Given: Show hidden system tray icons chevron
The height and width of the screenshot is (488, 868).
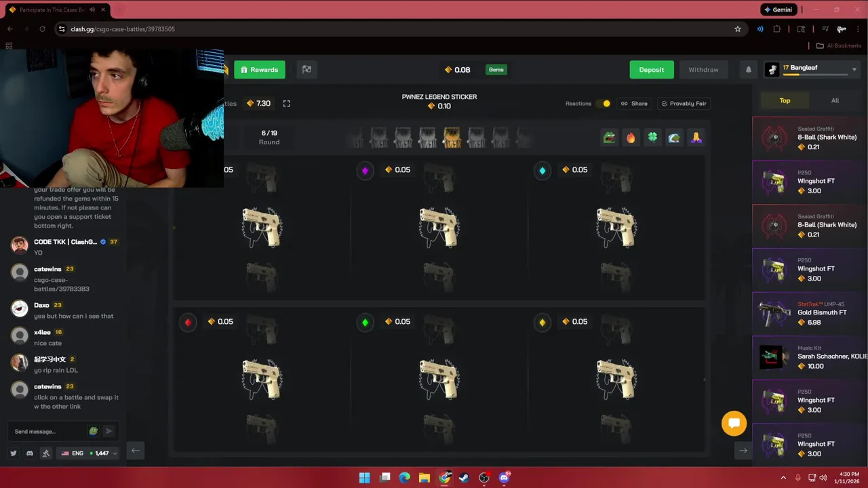Looking at the screenshot, I should click(x=783, y=478).
